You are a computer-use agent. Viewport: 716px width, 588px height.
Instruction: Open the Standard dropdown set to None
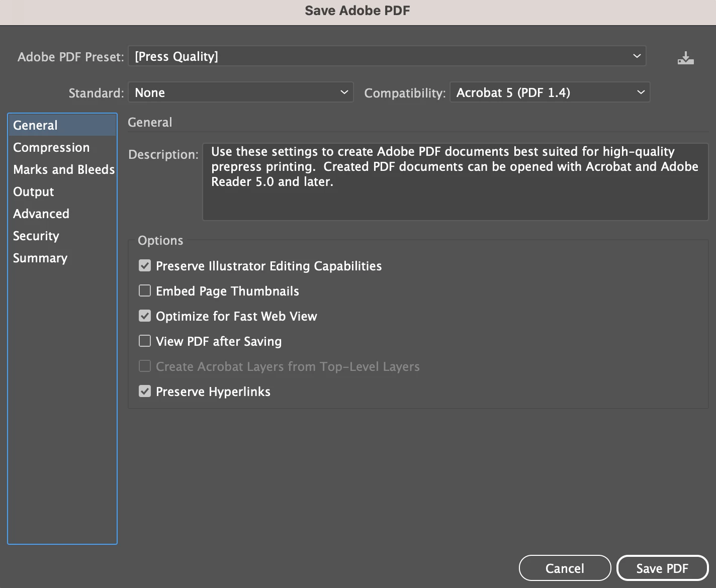(241, 92)
